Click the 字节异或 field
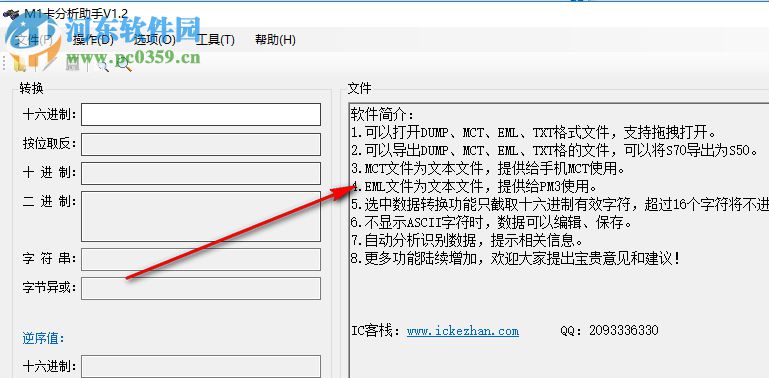 click(x=201, y=288)
